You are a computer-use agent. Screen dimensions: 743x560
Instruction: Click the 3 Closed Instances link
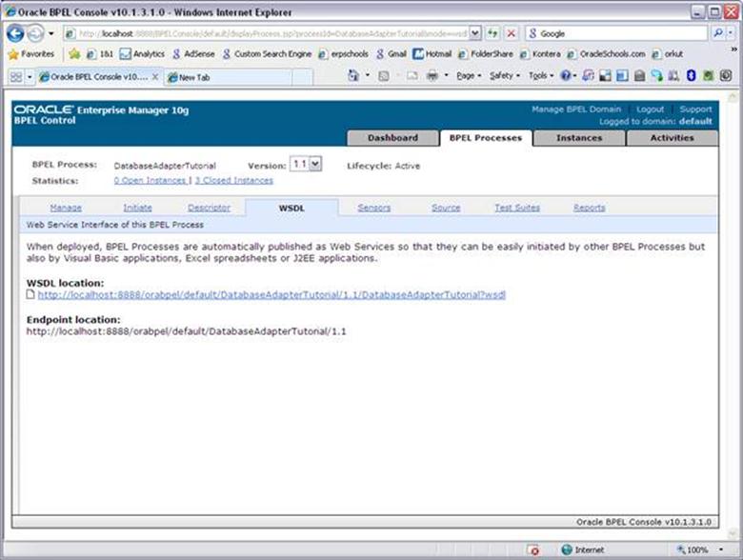[x=234, y=181]
